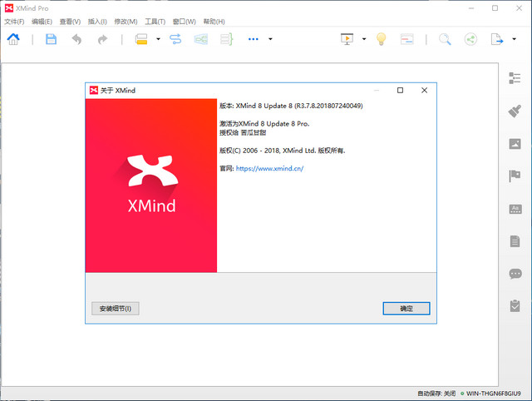Click the export document icon

coord(497,39)
